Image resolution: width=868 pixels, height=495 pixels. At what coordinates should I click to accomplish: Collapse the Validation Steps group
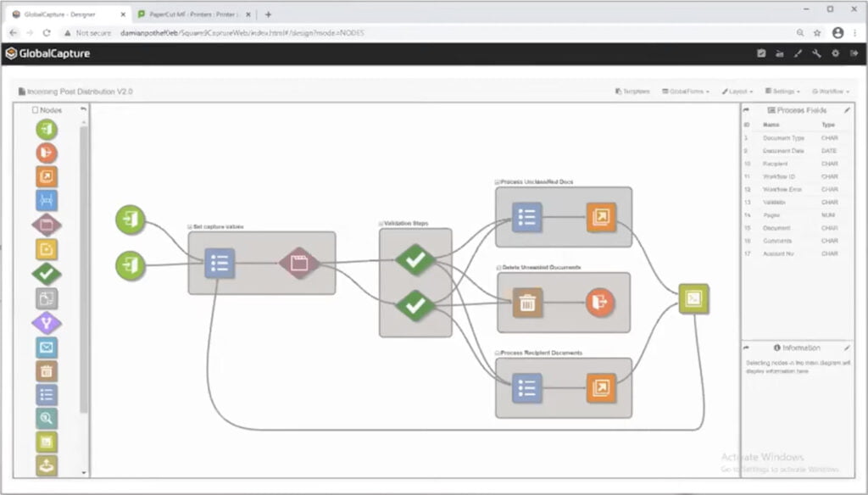[x=381, y=224]
